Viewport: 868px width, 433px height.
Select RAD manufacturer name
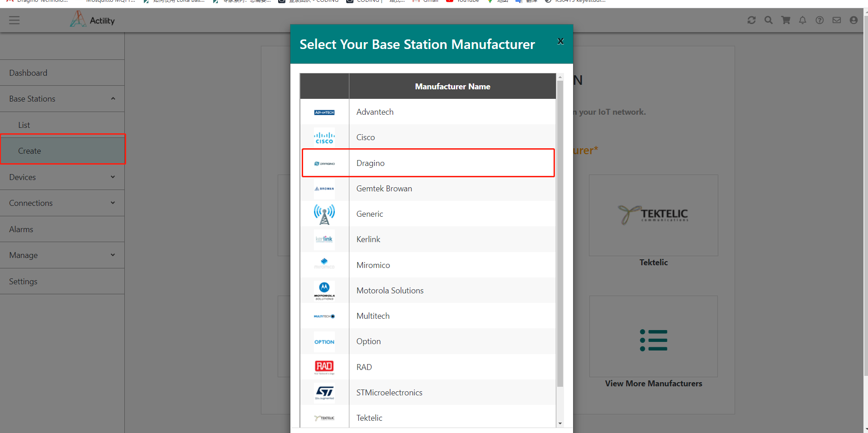point(364,367)
